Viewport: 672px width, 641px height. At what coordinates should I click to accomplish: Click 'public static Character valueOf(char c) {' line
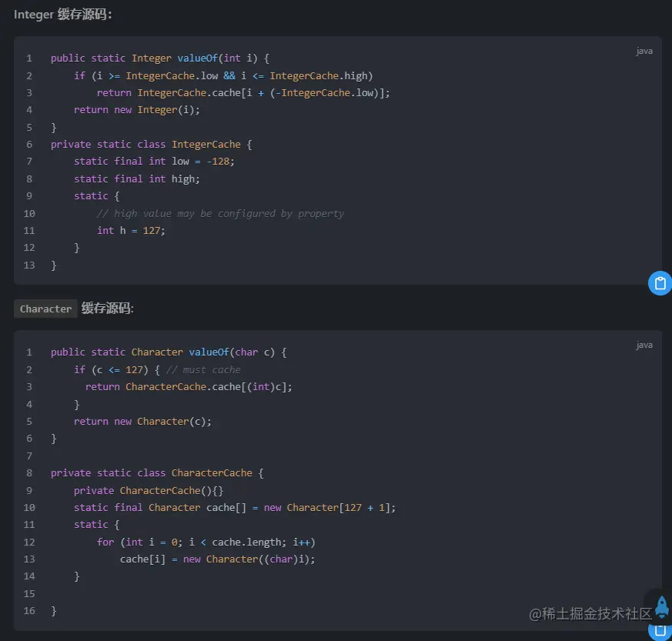pyautogui.click(x=169, y=352)
